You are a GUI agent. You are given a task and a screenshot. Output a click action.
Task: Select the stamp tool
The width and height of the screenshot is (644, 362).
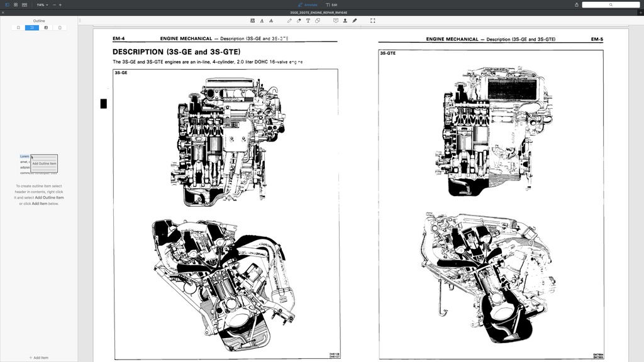coord(345,21)
